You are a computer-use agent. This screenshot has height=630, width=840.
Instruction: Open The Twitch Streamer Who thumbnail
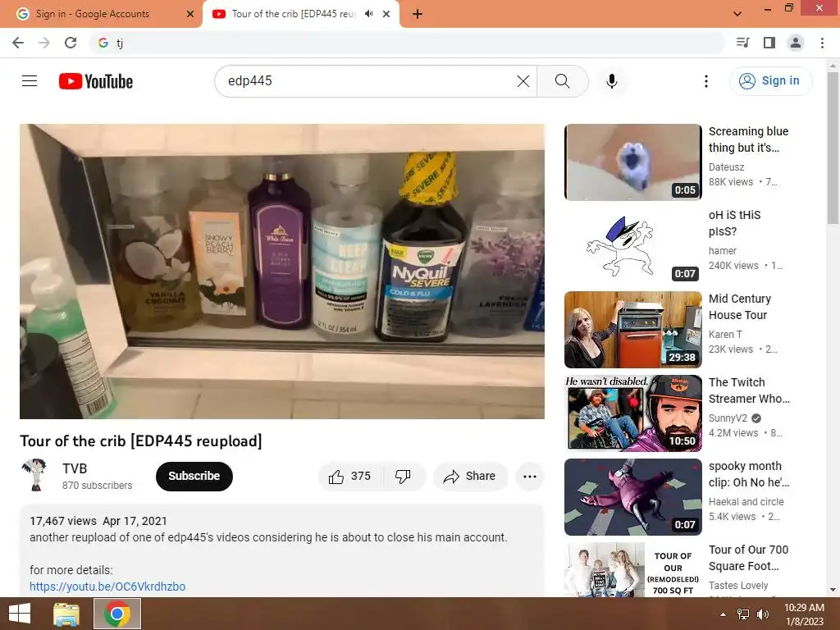click(x=632, y=413)
